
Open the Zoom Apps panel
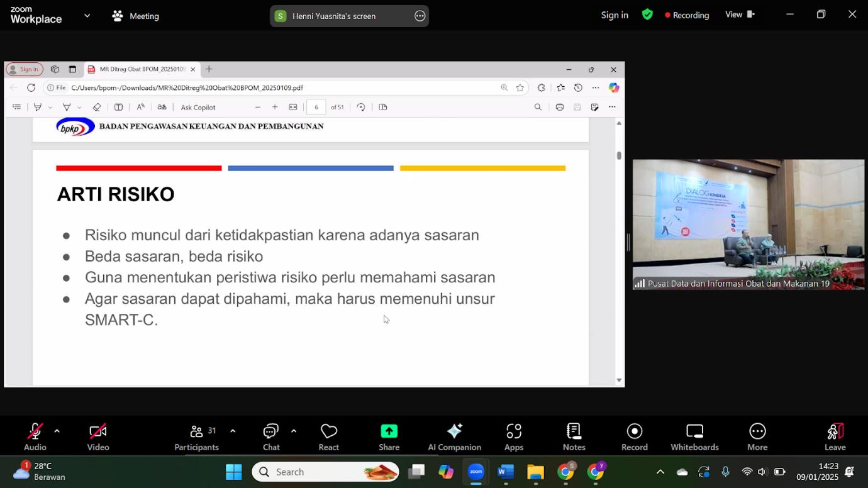pyautogui.click(x=513, y=437)
